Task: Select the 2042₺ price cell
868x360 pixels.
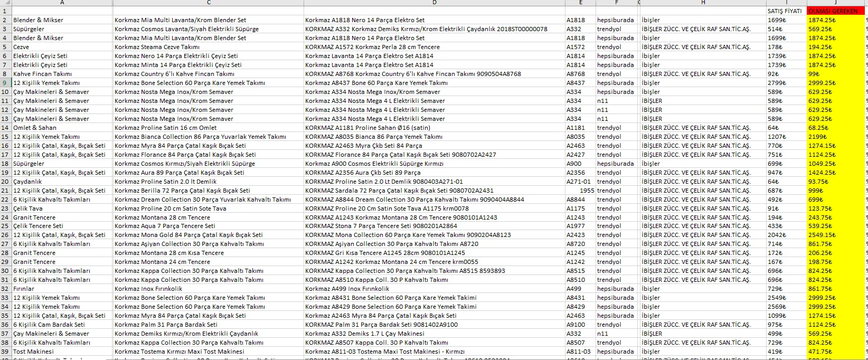Action: pos(787,235)
